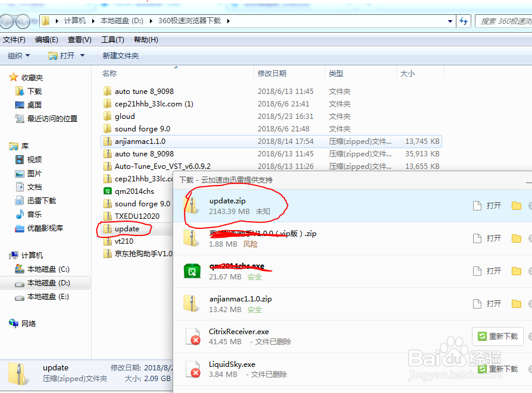Click 本地磁盘 (D:) in the address breadcrumb
The image size is (532, 393).
point(122,21)
